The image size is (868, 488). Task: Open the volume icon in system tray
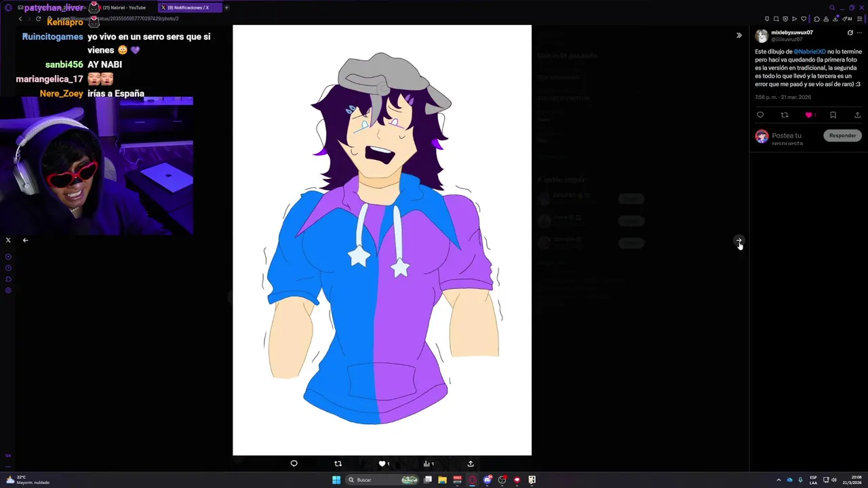point(834,480)
